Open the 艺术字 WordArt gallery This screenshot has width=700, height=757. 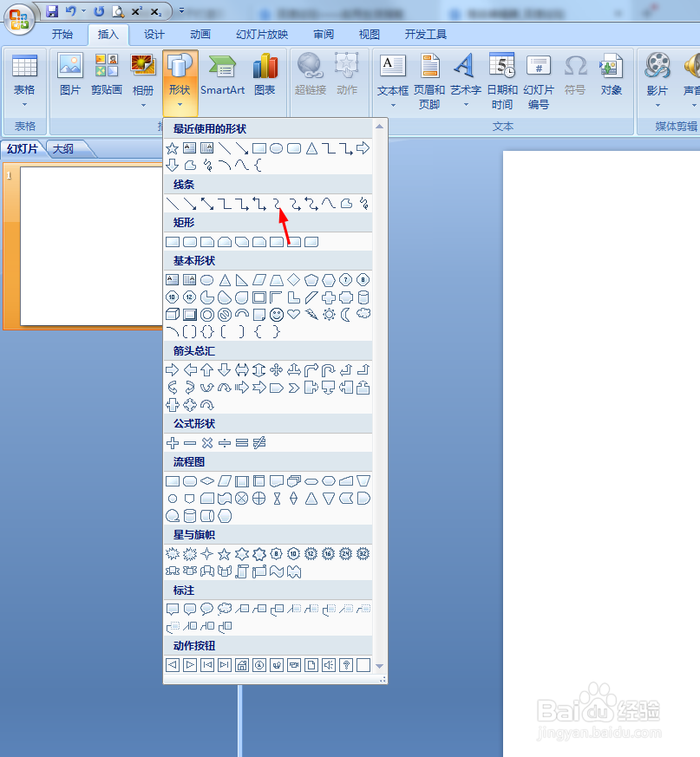[466, 82]
